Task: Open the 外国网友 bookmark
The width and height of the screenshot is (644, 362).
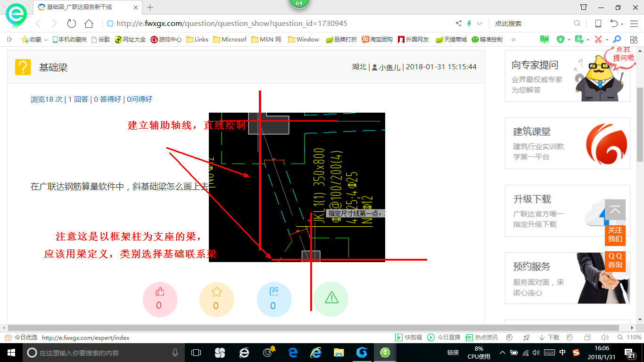Action: [x=413, y=40]
